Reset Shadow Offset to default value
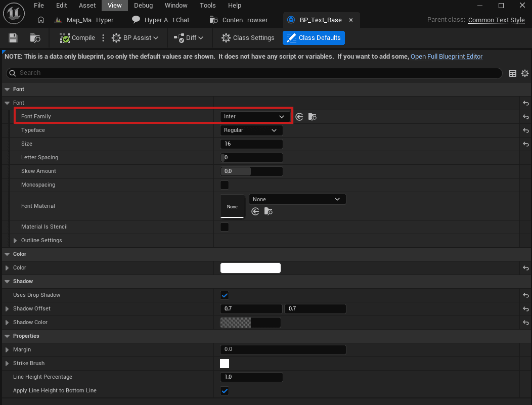This screenshot has width=532, height=405. tap(526, 309)
